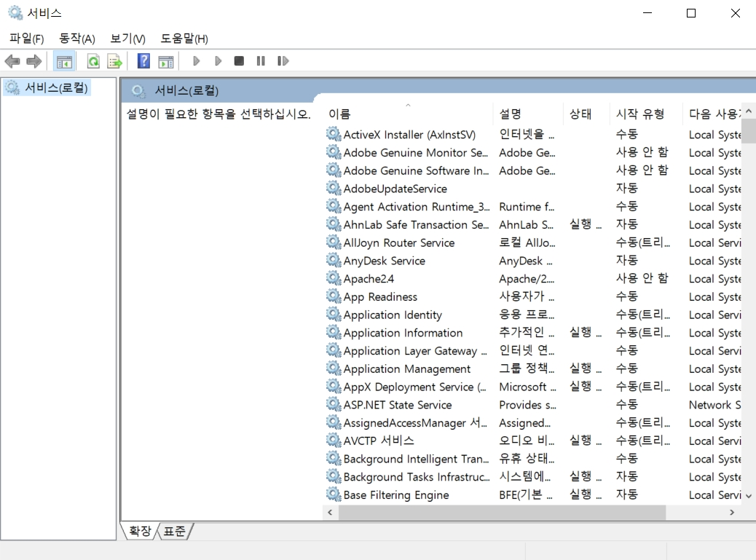This screenshot has width=756, height=560.
Task: Click the Back arrow toolbar icon
Action: pyautogui.click(x=12, y=61)
